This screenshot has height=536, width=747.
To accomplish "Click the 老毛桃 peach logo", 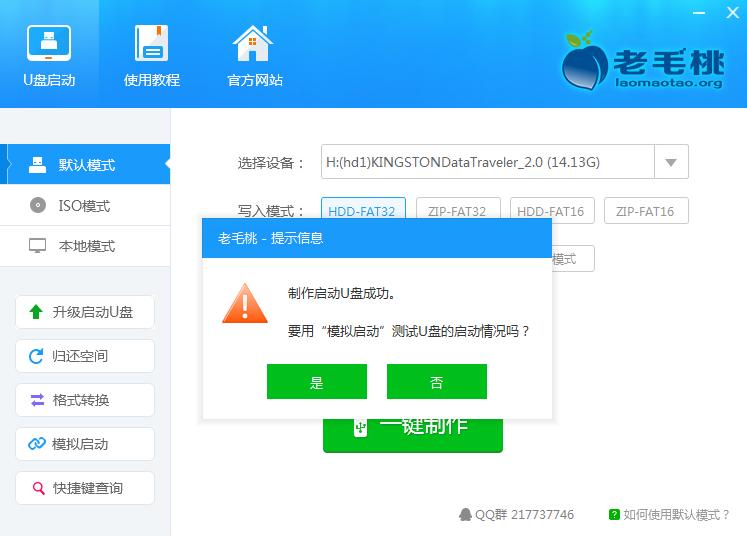I will click(x=585, y=61).
